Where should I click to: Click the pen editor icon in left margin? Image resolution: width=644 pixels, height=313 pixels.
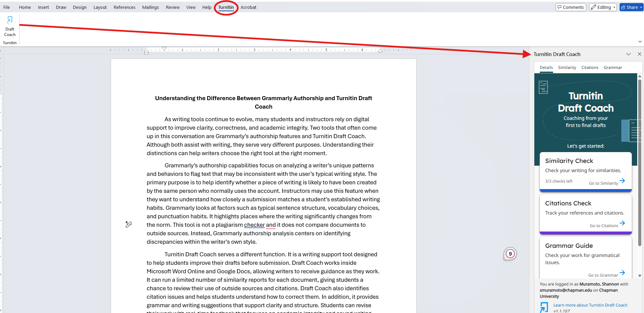pyautogui.click(x=128, y=224)
